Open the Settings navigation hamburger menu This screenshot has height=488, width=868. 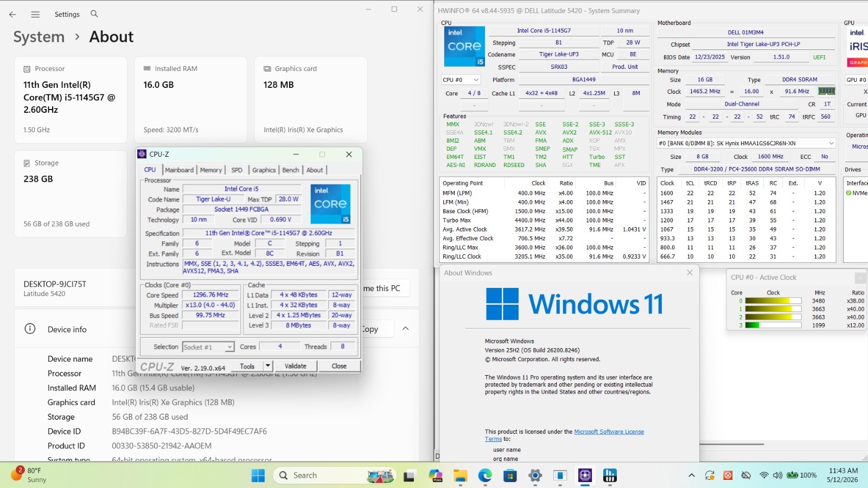(x=35, y=15)
